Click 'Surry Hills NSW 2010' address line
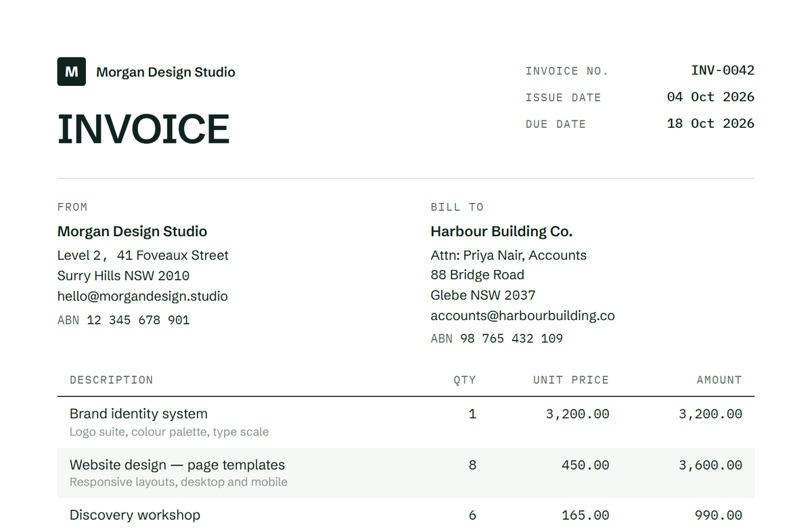 (x=123, y=276)
